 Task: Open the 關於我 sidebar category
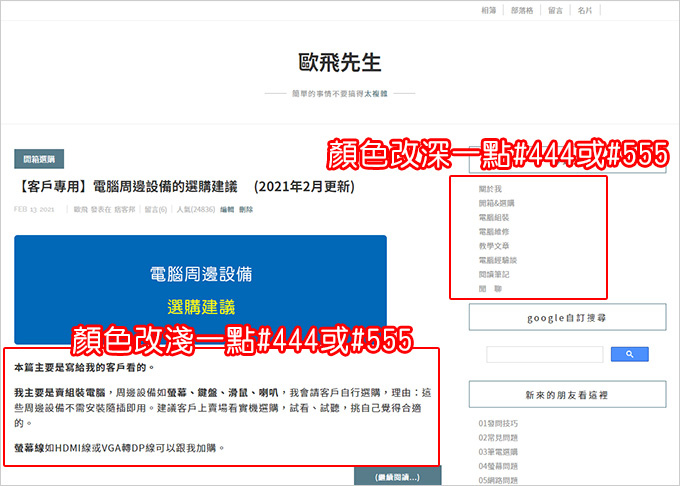click(x=490, y=189)
